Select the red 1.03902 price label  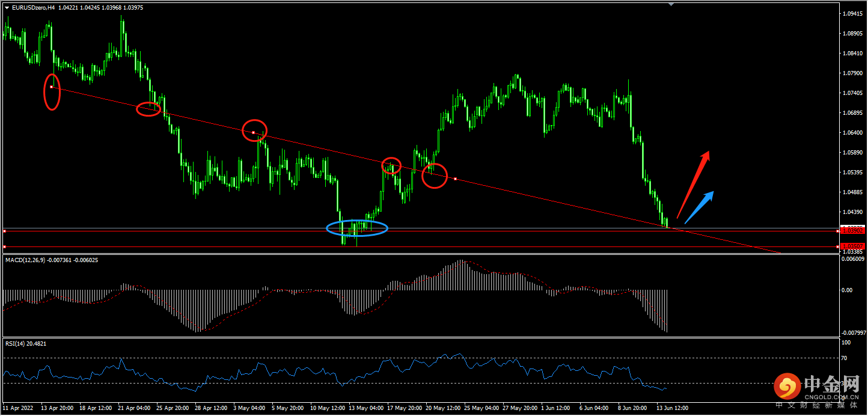point(854,231)
